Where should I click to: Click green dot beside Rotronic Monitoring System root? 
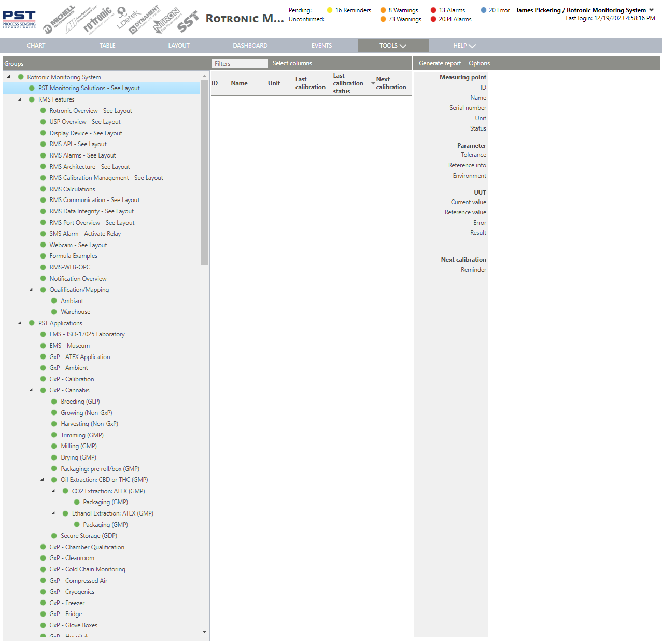pos(21,77)
